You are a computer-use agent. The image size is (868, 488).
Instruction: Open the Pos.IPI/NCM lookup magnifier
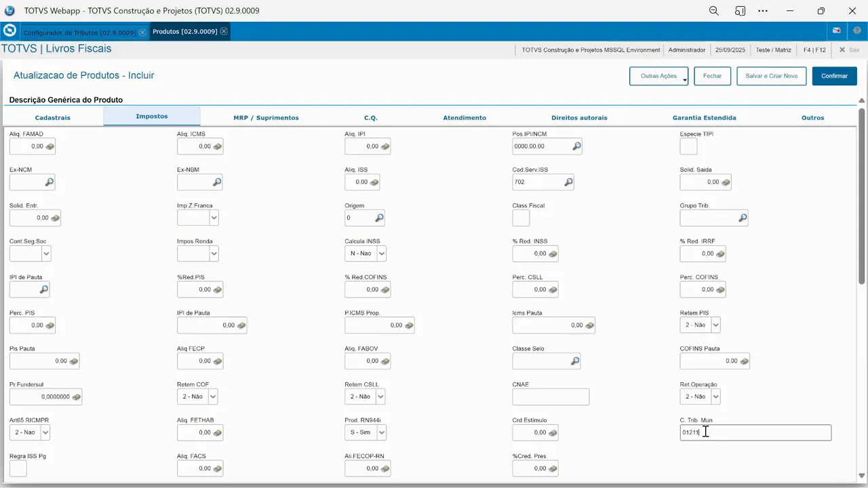click(576, 146)
